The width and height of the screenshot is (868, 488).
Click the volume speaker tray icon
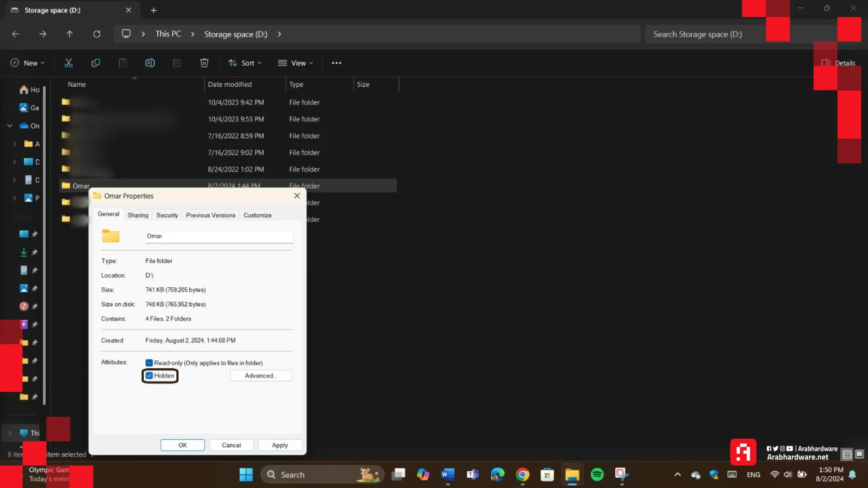click(788, 474)
